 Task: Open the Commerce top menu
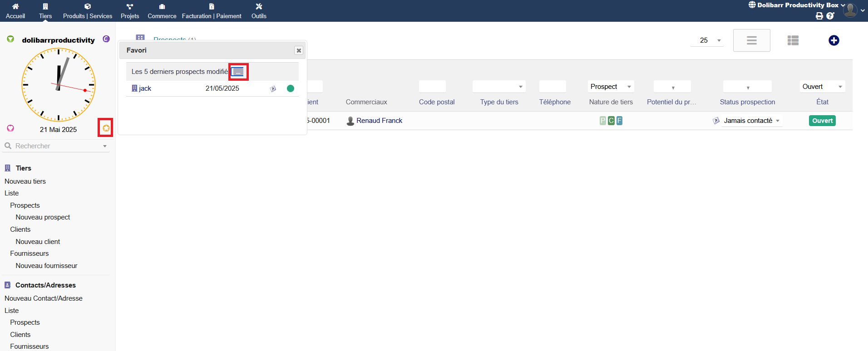[162, 11]
